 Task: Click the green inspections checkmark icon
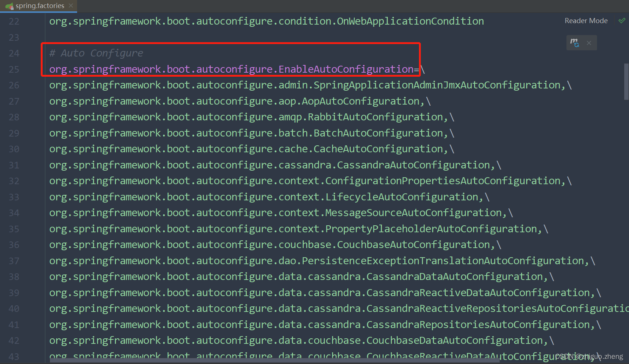tap(622, 21)
